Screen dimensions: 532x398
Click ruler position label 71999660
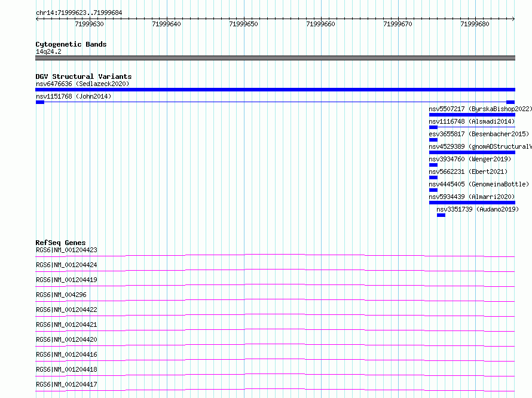320,24
